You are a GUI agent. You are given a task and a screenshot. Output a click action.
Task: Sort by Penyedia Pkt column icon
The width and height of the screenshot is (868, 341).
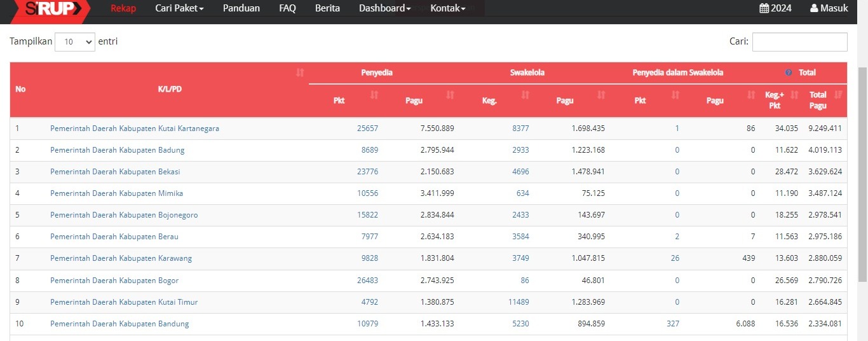click(x=374, y=95)
